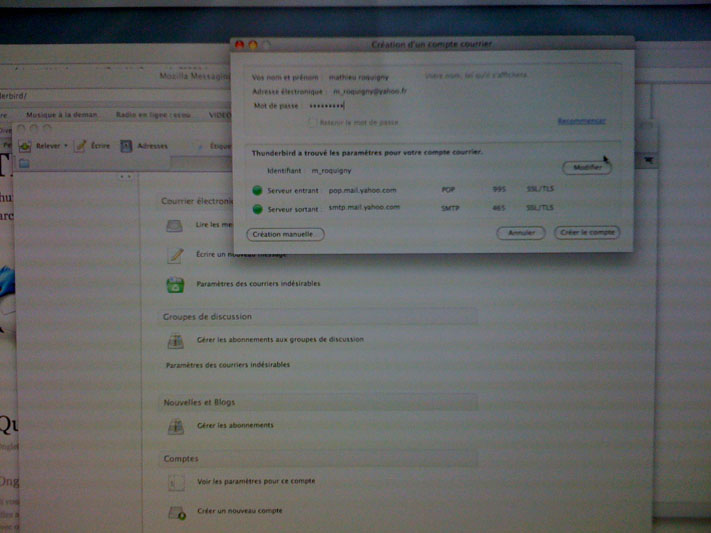
Task: Click the POP protocol value
Action: tap(448, 190)
